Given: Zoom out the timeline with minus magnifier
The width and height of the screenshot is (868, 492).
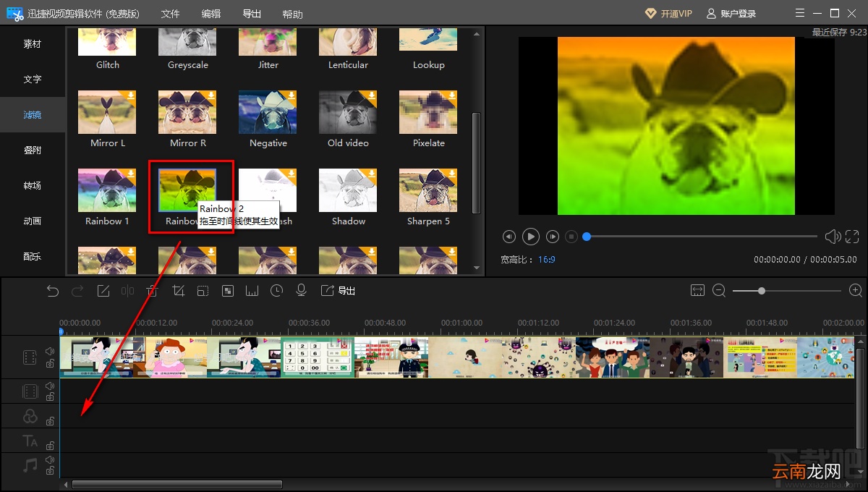Looking at the screenshot, I should tap(719, 290).
